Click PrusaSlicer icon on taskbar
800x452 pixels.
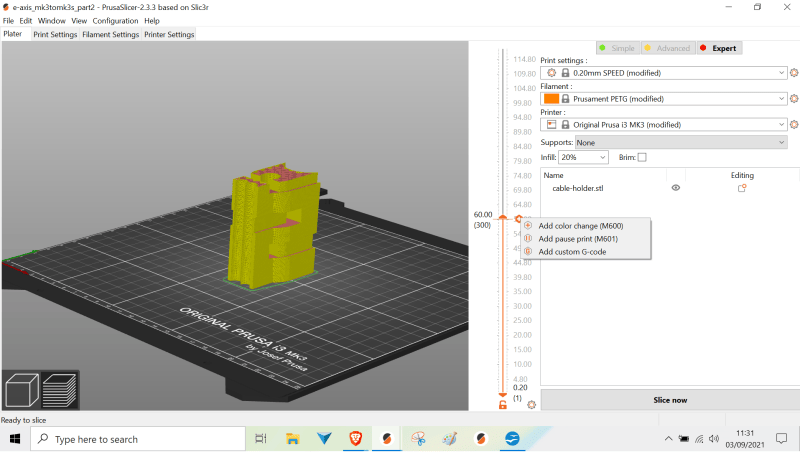click(x=387, y=439)
